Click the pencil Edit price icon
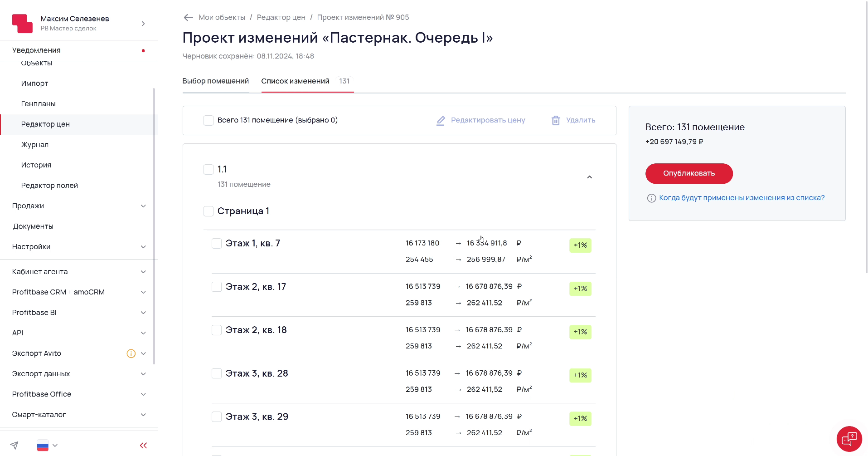The height and width of the screenshot is (456, 868). point(440,120)
